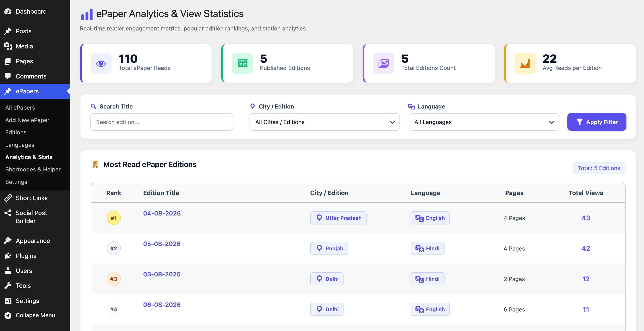Click the Punjab city tag

coord(329,248)
